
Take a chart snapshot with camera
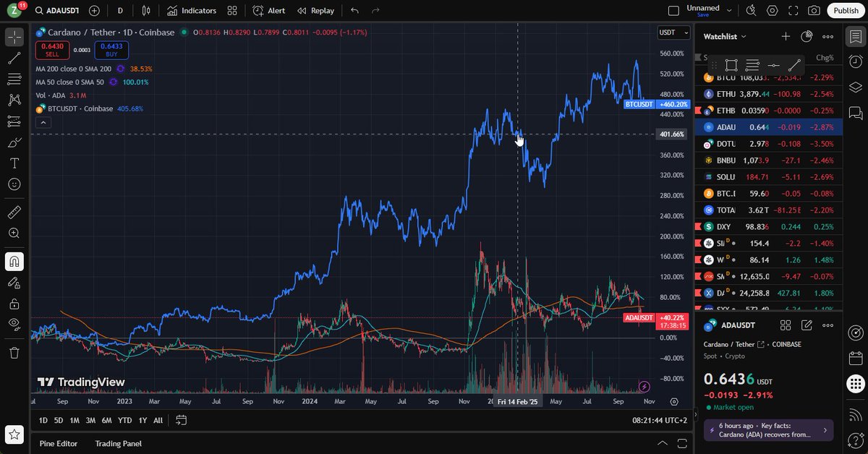pos(814,11)
